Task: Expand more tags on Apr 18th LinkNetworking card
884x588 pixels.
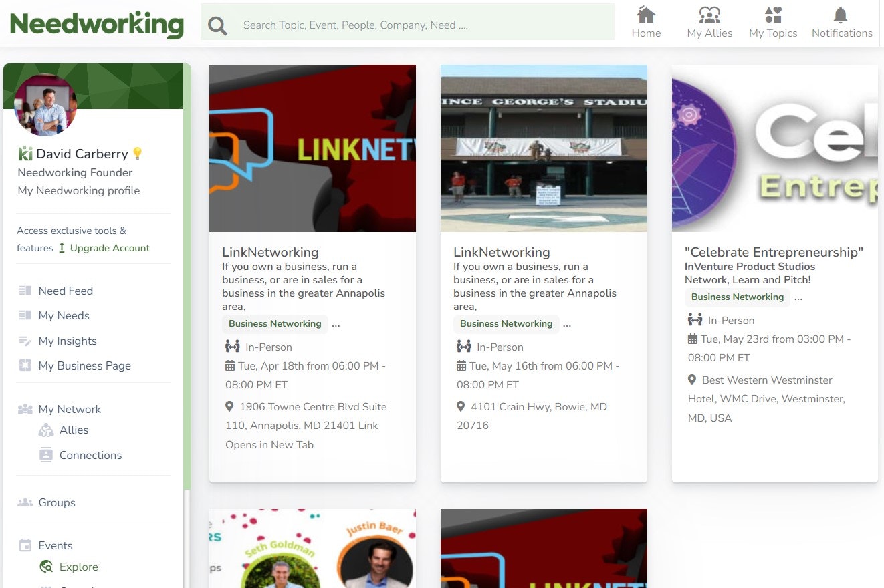Action: [336, 324]
